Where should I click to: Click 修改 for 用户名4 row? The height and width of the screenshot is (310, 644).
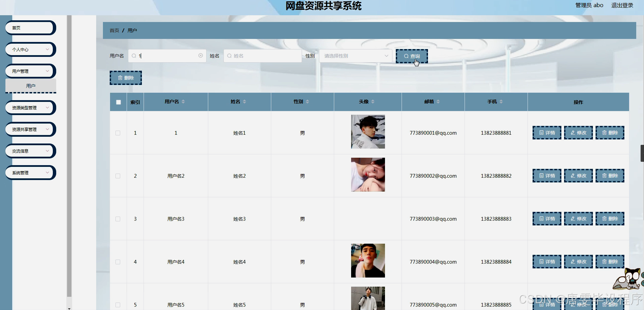click(x=578, y=262)
